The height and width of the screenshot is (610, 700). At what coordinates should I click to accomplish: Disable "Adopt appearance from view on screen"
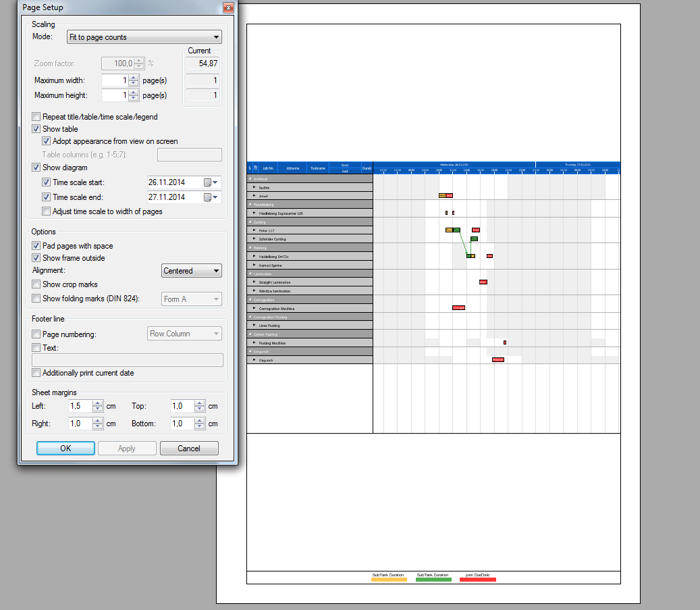pyautogui.click(x=46, y=141)
